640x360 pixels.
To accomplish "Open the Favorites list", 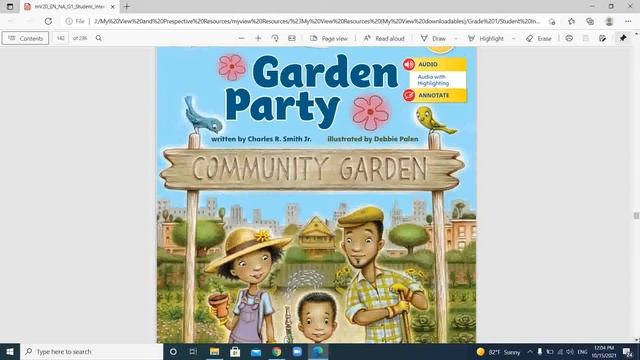I will (571, 21).
